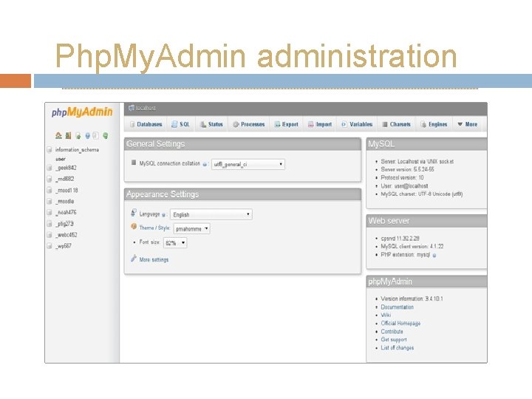Click the 'User: user@localhost' text

tap(404, 186)
